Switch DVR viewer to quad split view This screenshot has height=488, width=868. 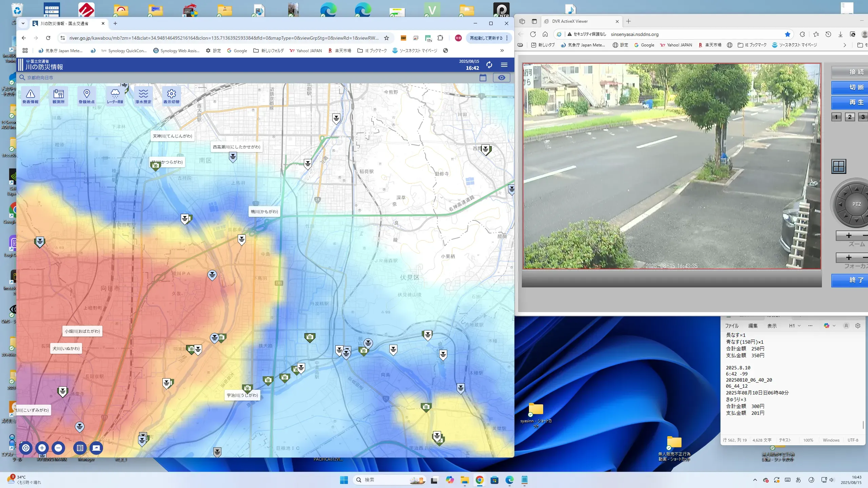839,166
